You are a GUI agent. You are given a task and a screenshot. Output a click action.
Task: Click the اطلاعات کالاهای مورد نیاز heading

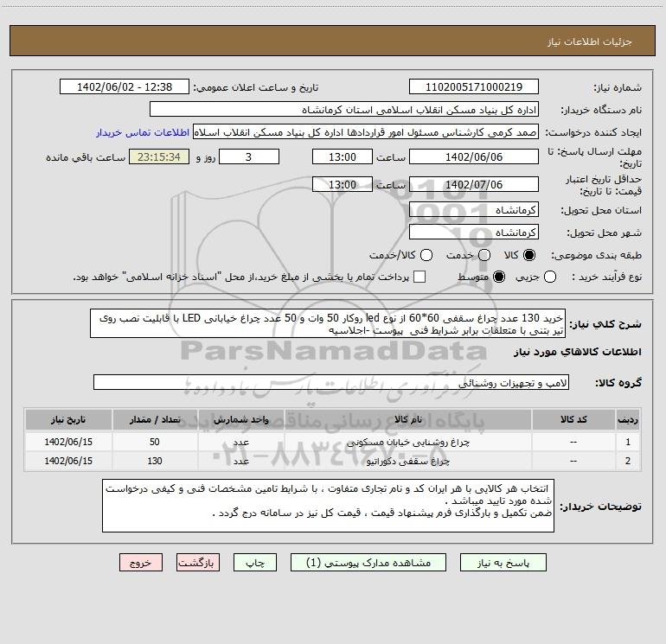[577, 352]
